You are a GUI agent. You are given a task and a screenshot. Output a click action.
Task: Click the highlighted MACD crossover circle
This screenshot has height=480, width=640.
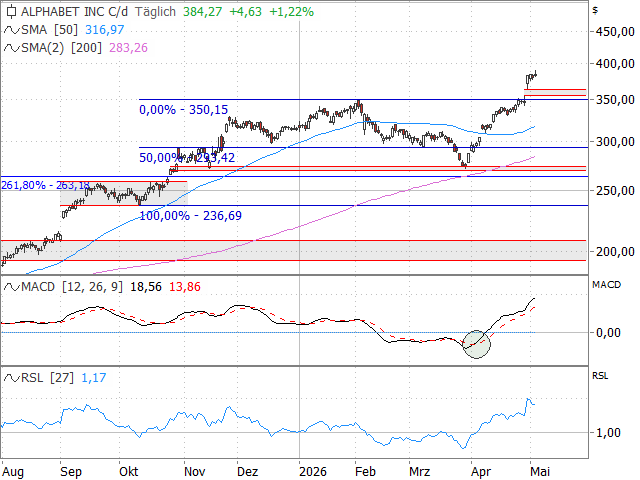tap(476, 344)
